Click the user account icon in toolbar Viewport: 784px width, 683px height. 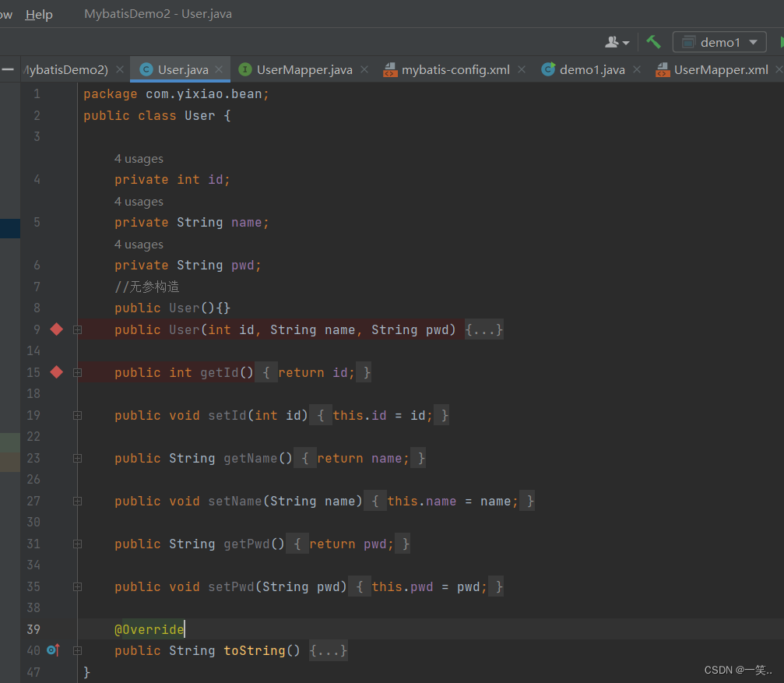pos(617,42)
